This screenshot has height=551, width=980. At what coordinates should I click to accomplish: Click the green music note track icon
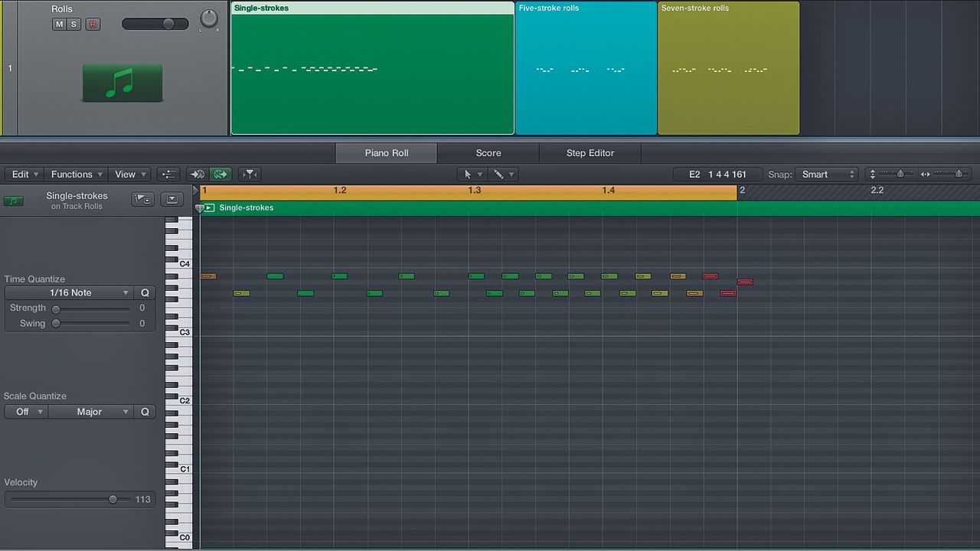click(x=122, y=83)
